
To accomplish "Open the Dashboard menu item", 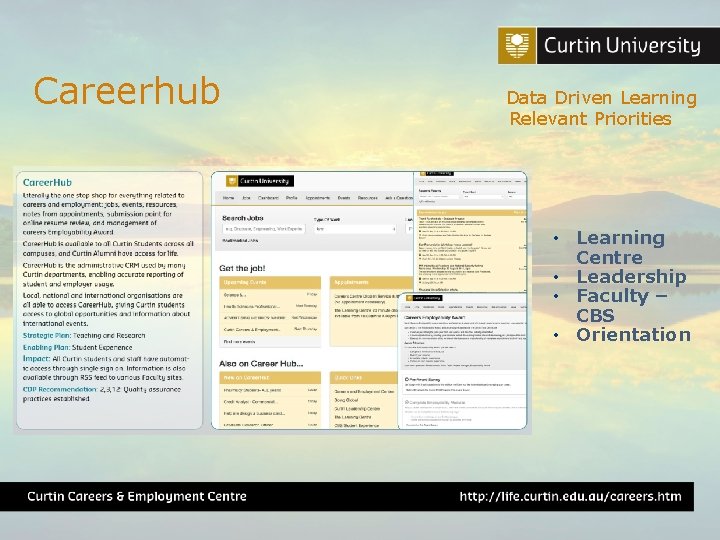I will (268, 198).
